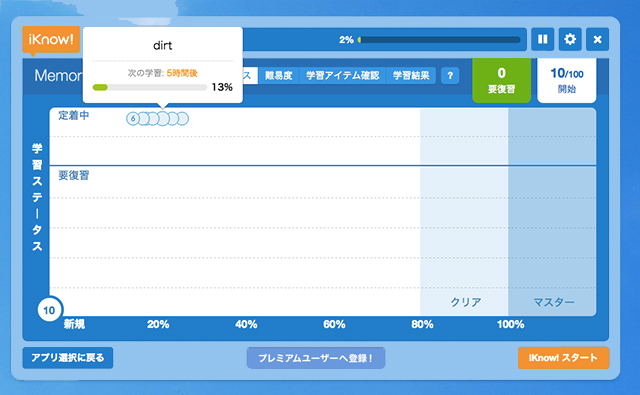Open settings via the gear icon
This screenshot has height=395, width=640.
(x=570, y=39)
